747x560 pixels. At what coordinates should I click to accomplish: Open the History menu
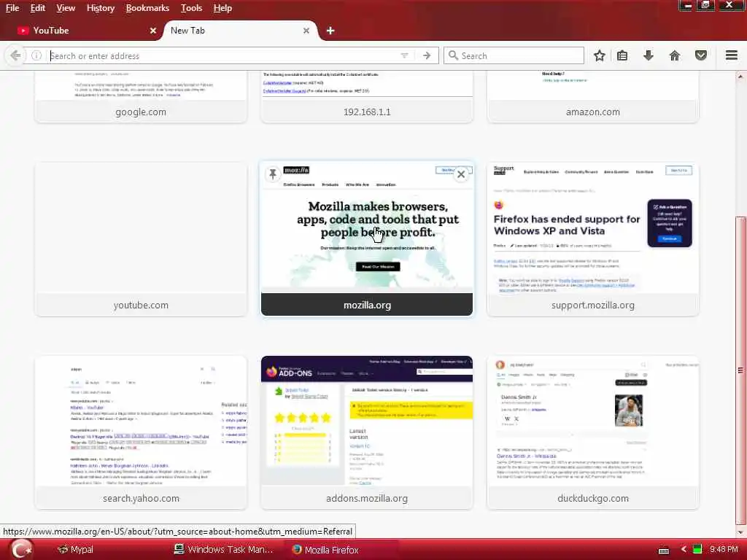tap(101, 8)
